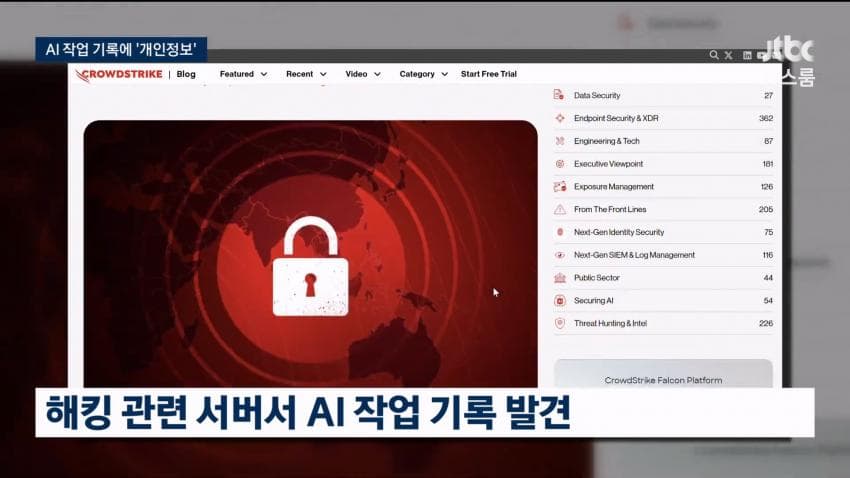
Task: Open Exposure Management category
Action: [614, 186]
